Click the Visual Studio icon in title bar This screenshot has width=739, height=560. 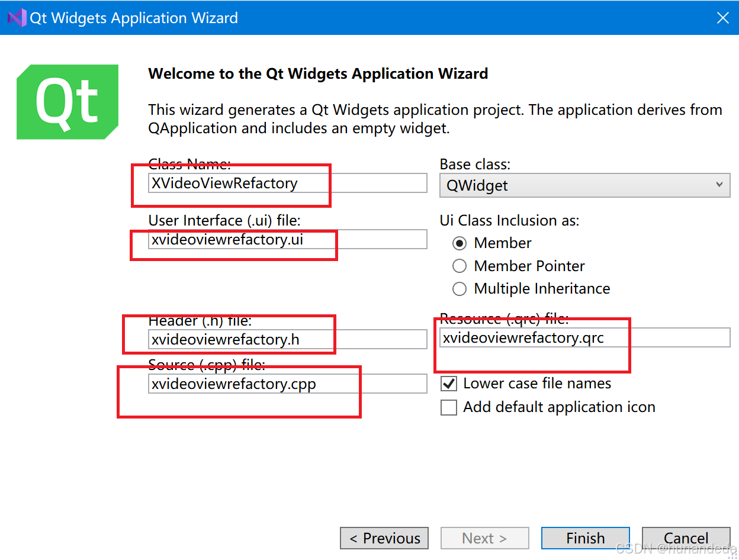[x=17, y=18]
